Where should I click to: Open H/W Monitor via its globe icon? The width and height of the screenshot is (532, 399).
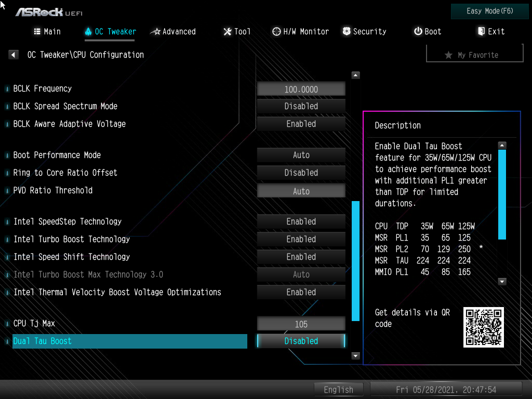(x=276, y=32)
